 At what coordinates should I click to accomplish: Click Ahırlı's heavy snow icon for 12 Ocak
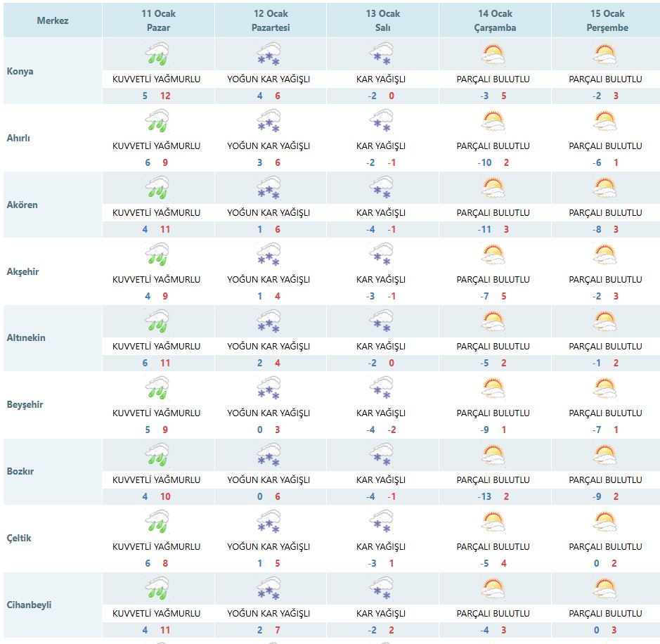click(268, 122)
